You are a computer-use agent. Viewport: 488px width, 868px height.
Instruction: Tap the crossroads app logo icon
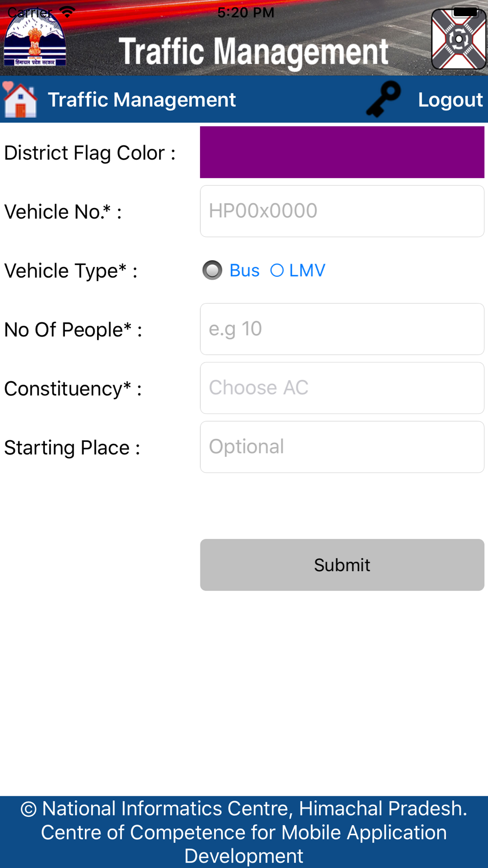[x=459, y=39]
